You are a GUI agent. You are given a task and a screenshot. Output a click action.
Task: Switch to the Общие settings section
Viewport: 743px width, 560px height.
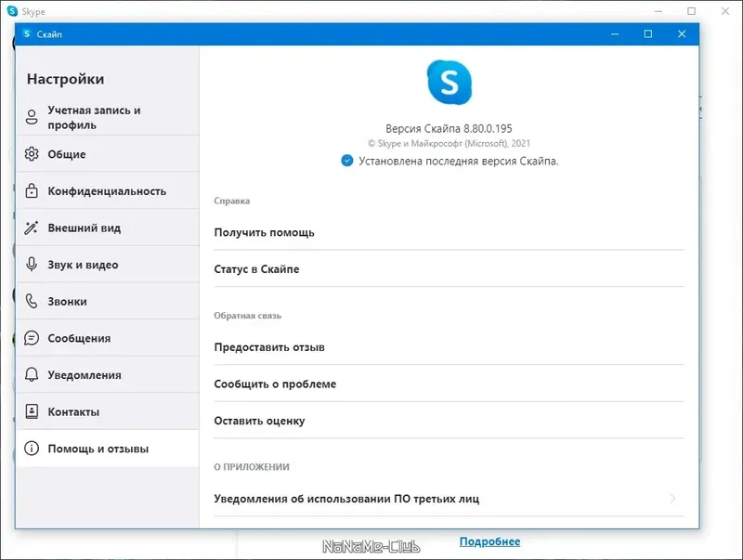pos(67,154)
